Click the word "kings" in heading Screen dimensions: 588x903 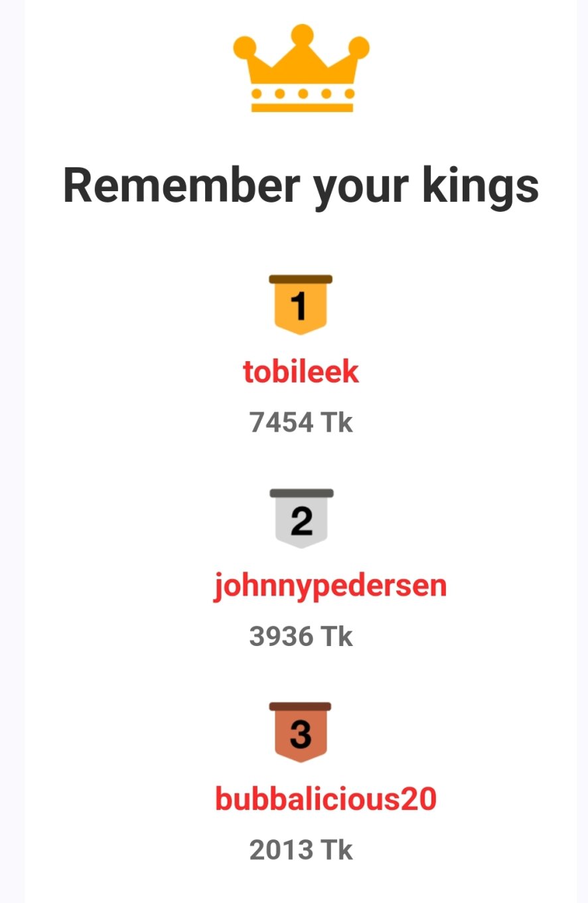point(480,188)
